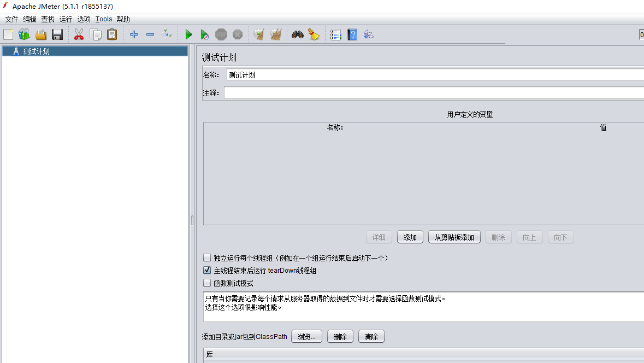644x363 pixels.
Task: Click the ClassPath 删除 button
Action: (x=340, y=337)
